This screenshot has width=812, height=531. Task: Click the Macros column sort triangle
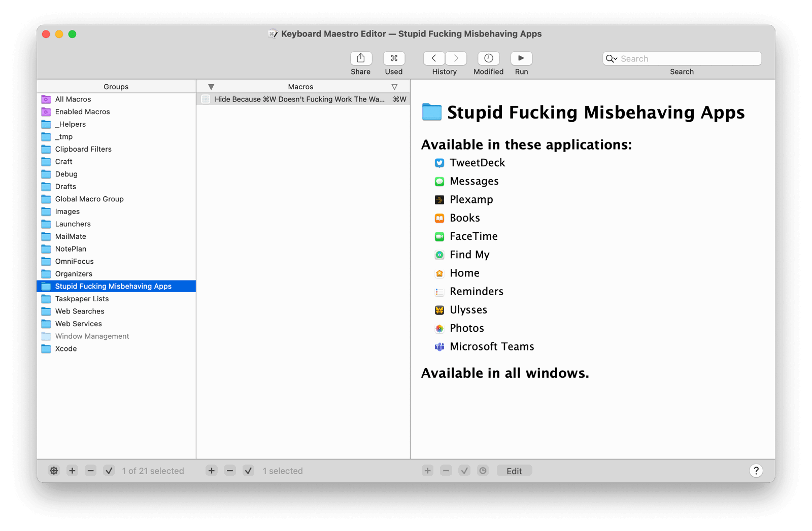point(394,87)
